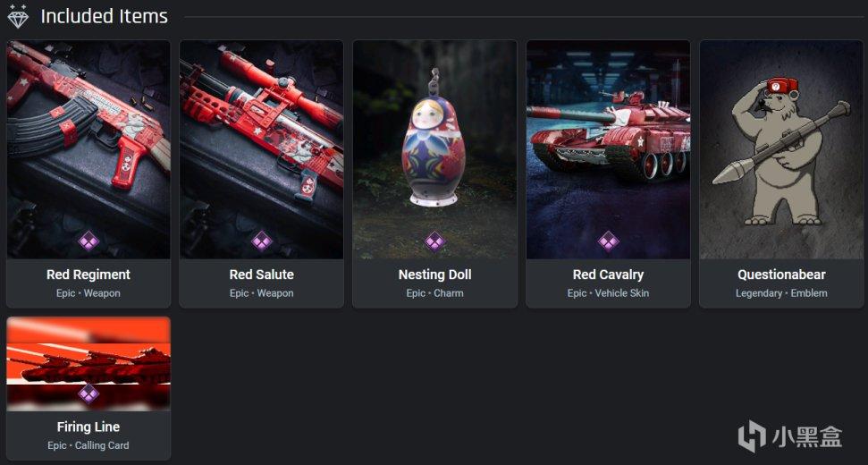View the Nesting Doll charm image

point(435,149)
